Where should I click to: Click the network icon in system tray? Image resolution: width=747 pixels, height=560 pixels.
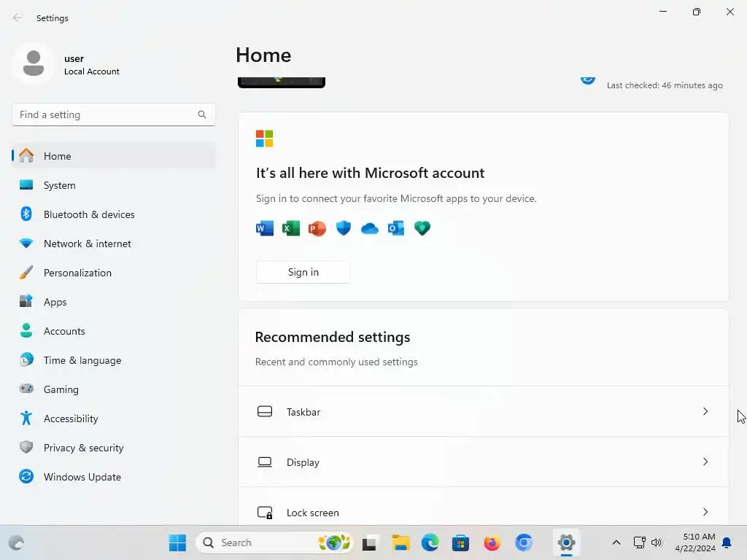(x=639, y=542)
